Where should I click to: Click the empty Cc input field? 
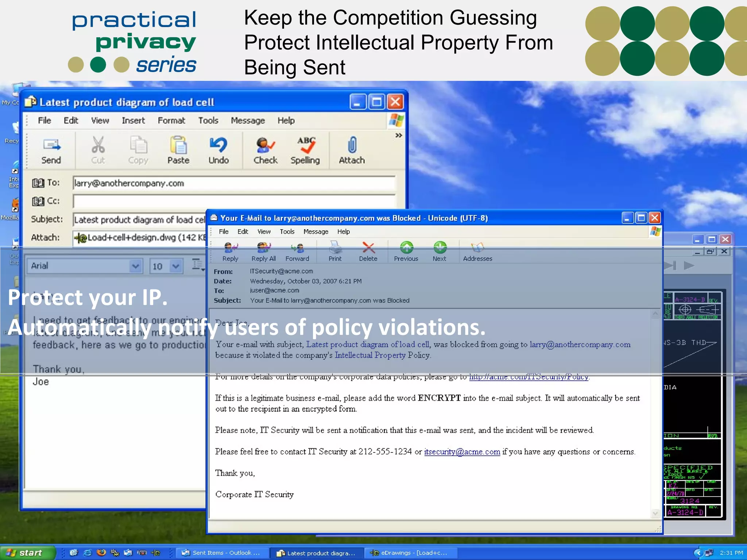coord(234,201)
